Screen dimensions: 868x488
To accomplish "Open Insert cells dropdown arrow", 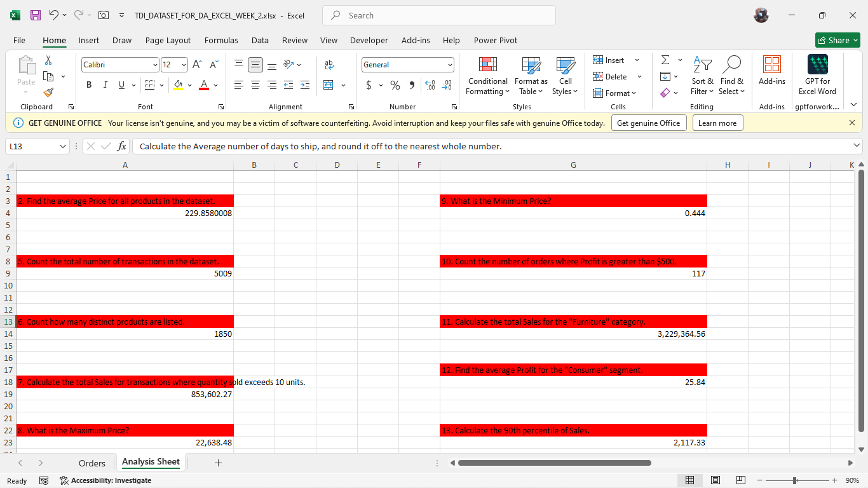I will coord(637,60).
